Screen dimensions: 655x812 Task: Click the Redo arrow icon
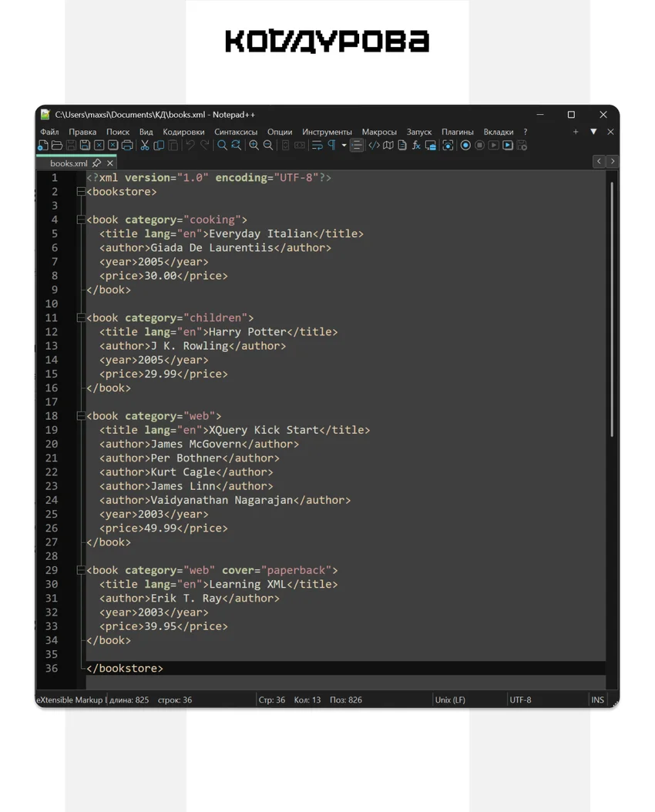click(x=205, y=146)
